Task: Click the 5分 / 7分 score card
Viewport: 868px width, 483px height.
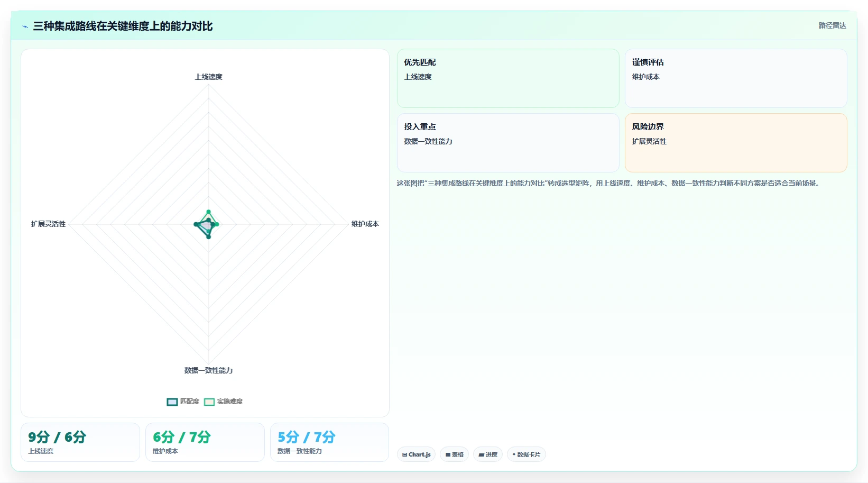Action: click(x=330, y=442)
